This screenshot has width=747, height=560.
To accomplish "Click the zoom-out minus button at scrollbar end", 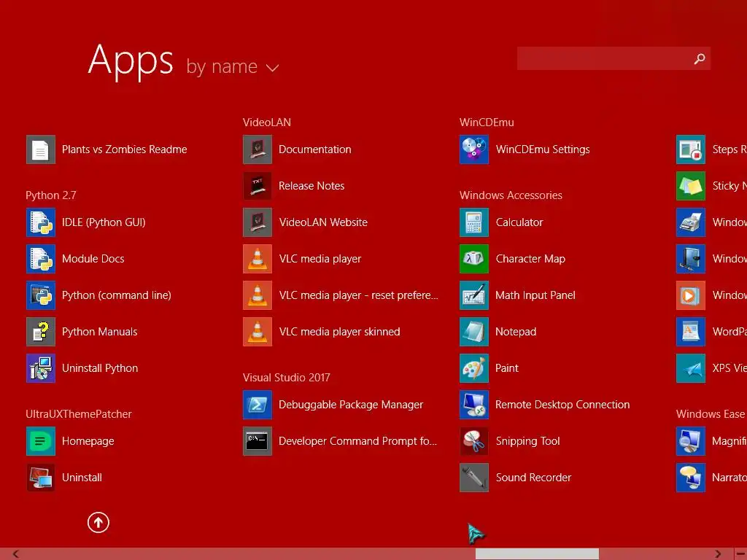I will coord(740,554).
